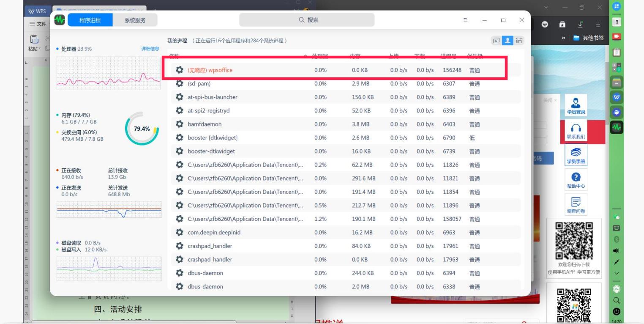
Task: Click the WeChat tray icon
Action: pyautogui.click(x=616, y=217)
